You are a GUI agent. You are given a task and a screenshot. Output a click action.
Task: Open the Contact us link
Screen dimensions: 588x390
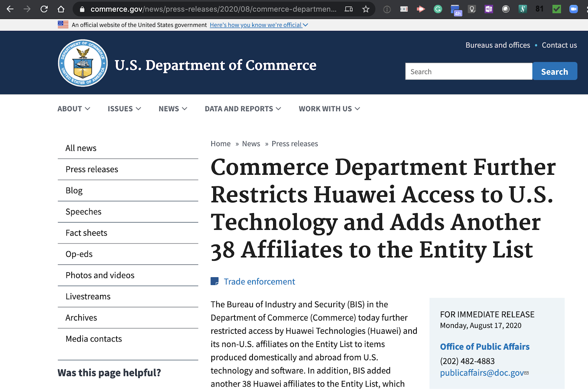click(559, 45)
